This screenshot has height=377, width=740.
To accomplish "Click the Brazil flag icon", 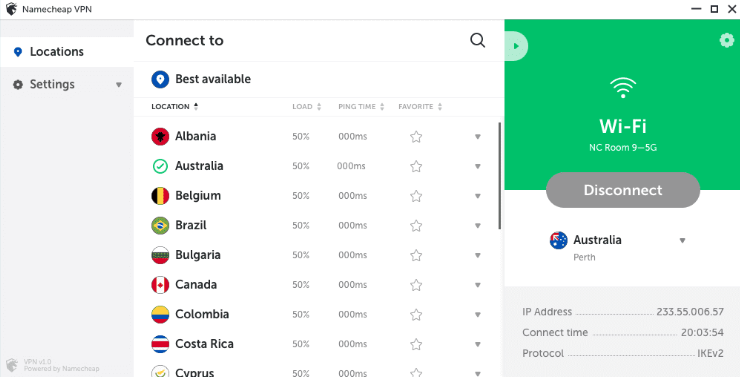I will [x=160, y=226].
